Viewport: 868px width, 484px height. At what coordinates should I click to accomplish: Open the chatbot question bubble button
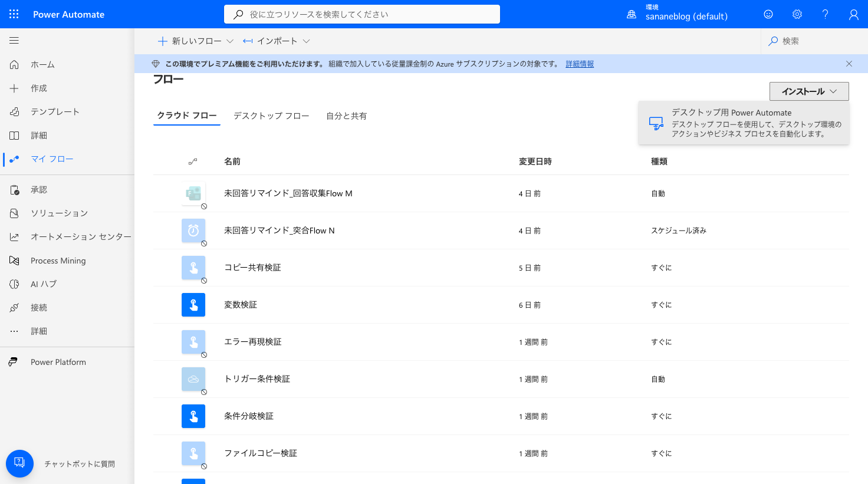pos(19,463)
